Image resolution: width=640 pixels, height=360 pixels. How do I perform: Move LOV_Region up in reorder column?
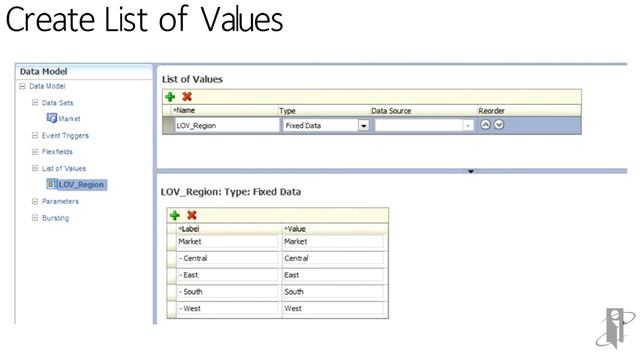(x=485, y=124)
